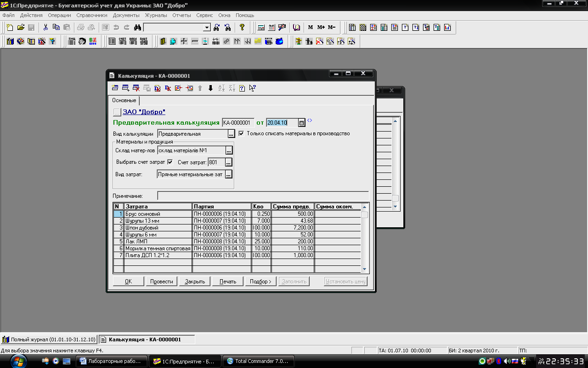Click the M+ memory add button
Image resolution: width=588 pixels, height=368 pixels.
(321, 28)
